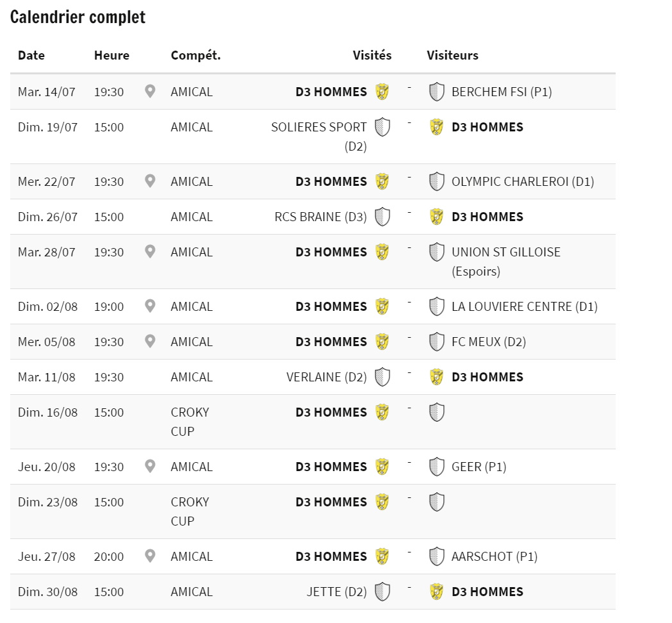Click the Visiteurs column header
This screenshot has height=623, width=672.
coord(452,55)
